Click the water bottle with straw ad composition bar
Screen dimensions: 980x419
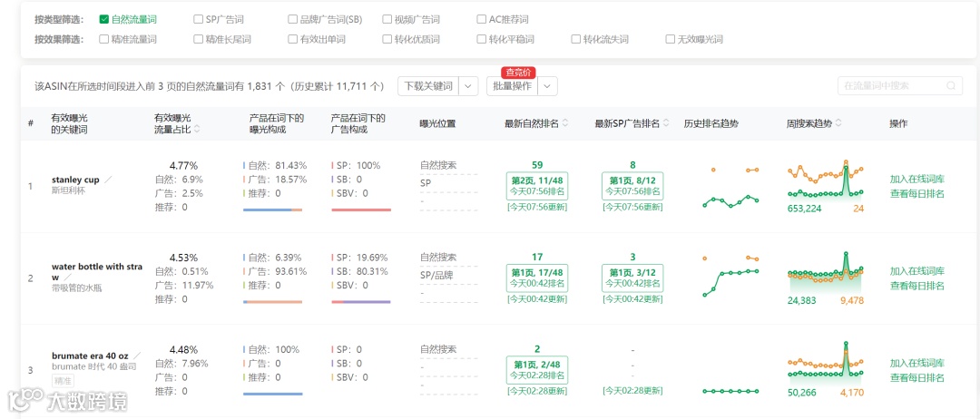tap(361, 302)
